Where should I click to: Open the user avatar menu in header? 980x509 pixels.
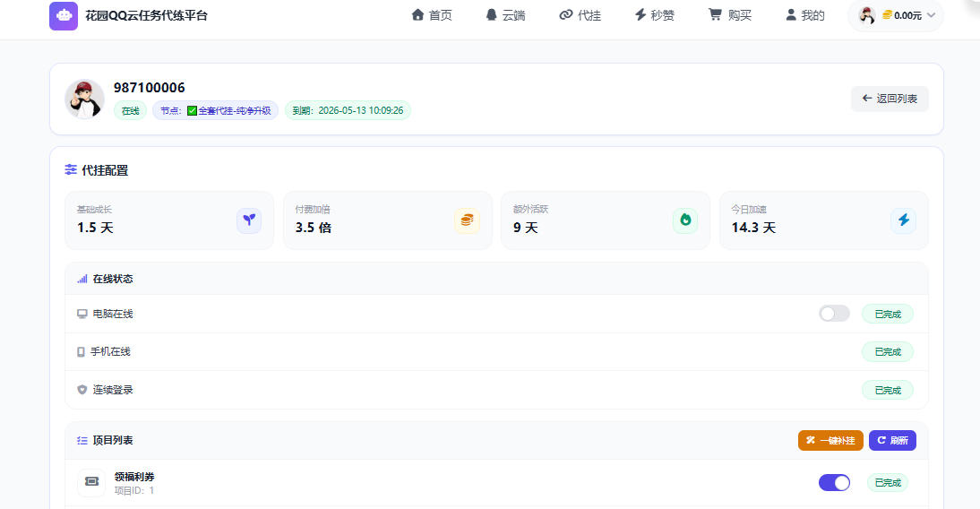867,15
